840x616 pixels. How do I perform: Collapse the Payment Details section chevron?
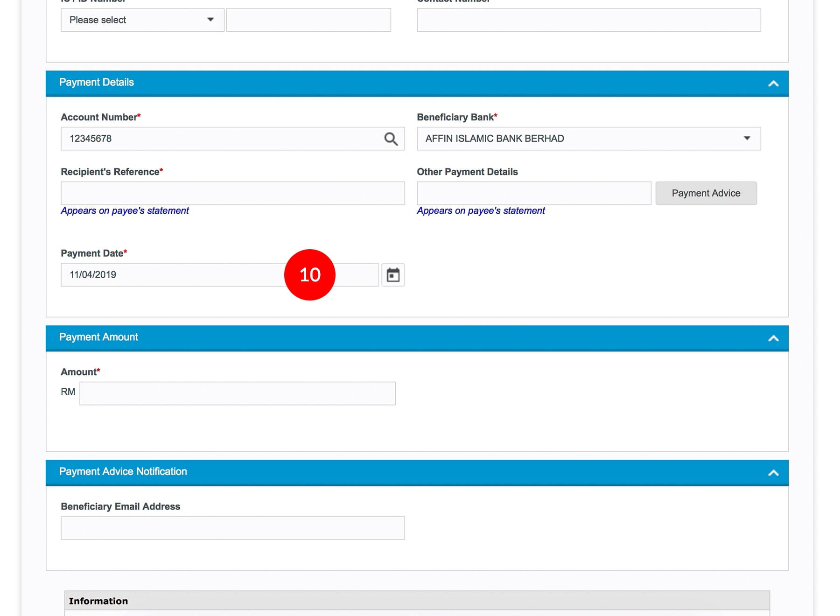pos(773,84)
